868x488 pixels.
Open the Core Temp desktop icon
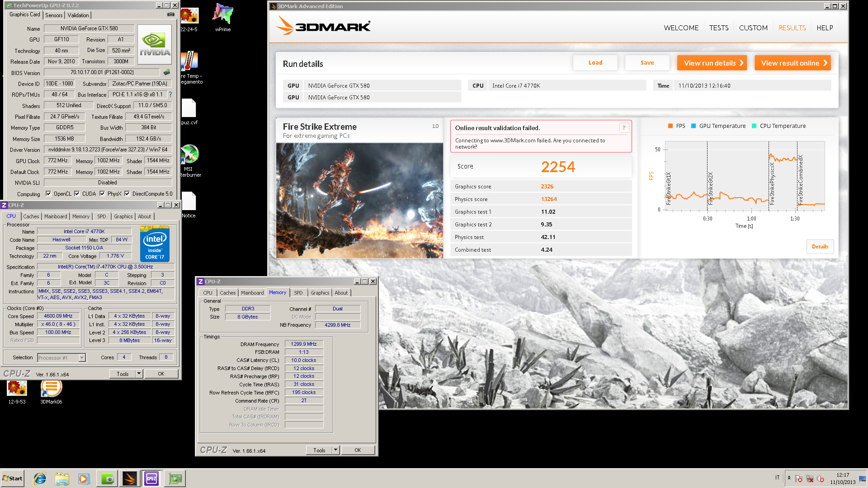(x=190, y=68)
